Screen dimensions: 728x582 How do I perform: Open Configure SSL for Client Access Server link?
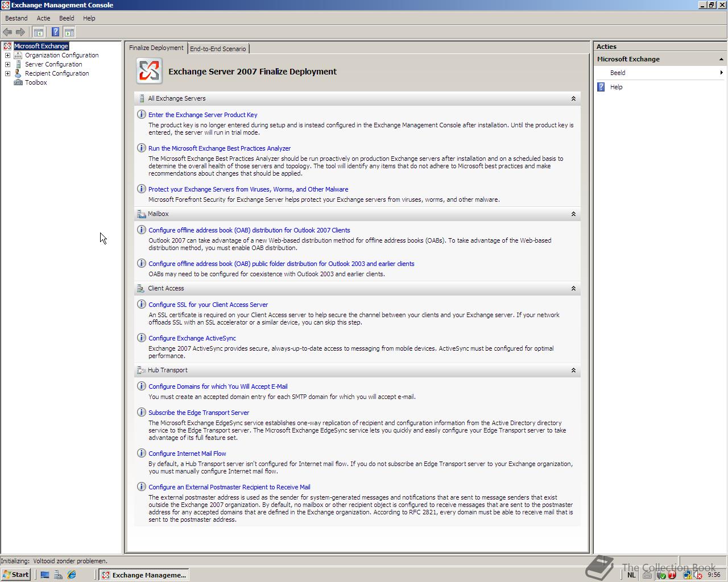coord(208,305)
